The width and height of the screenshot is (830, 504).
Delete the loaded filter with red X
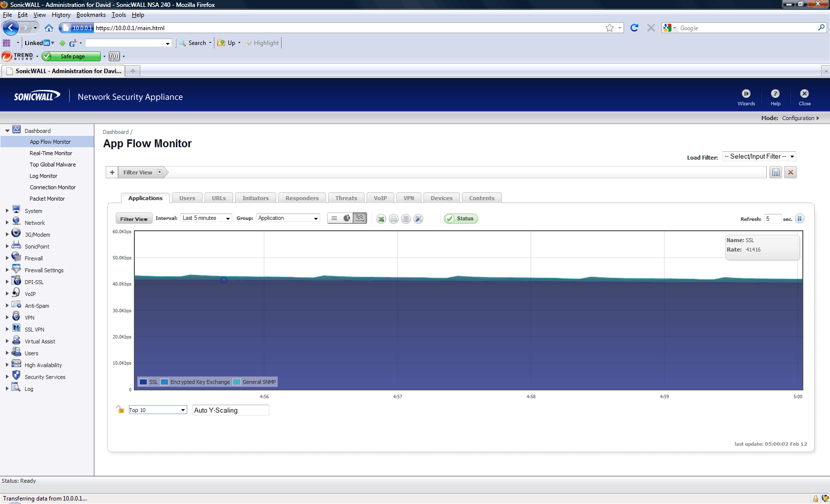point(790,172)
